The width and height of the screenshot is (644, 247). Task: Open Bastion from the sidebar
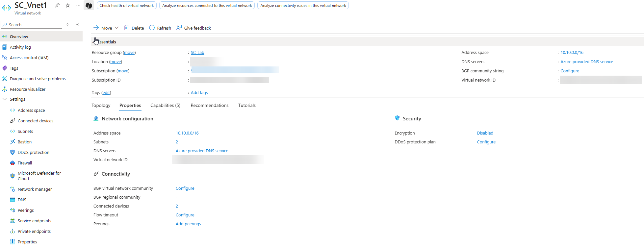(25, 142)
